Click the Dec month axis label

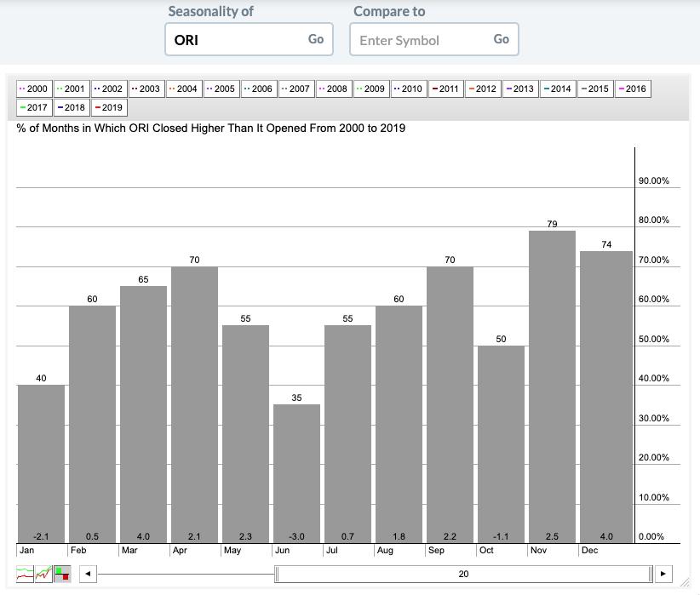coord(590,551)
